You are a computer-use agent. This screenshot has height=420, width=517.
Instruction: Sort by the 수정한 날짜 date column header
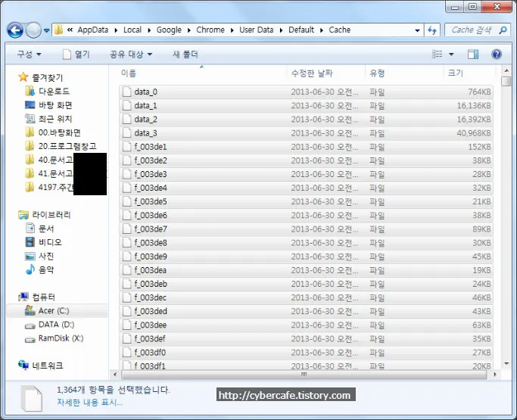(x=326, y=73)
